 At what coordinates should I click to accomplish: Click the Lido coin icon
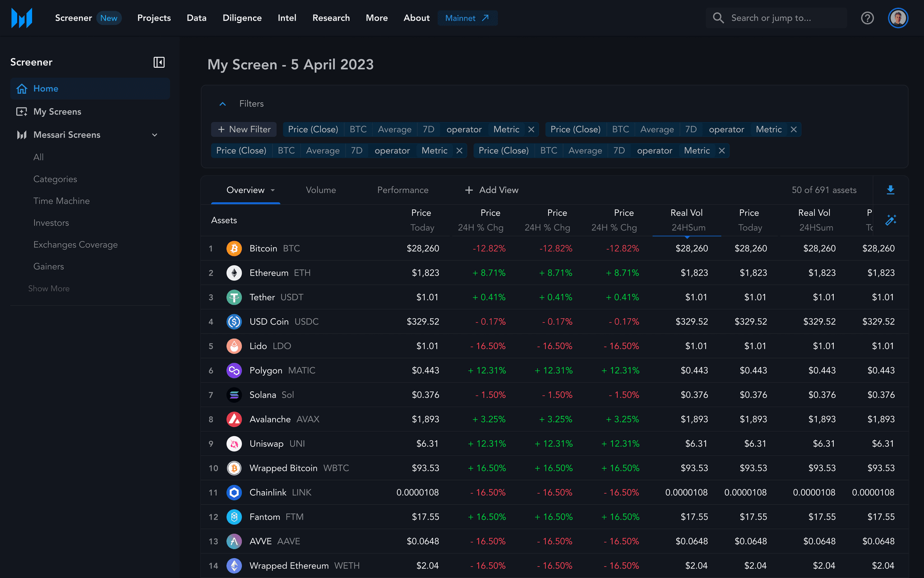click(x=234, y=346)
